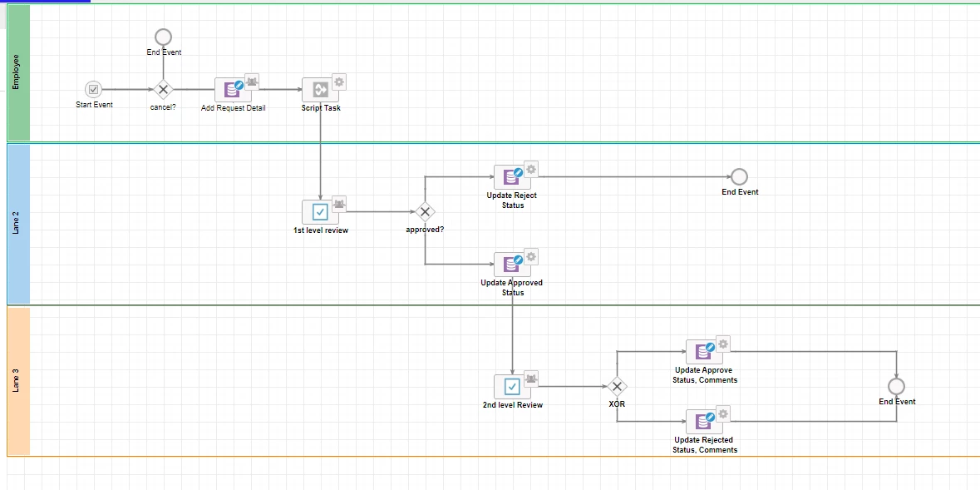Screen dimensions: 980x490
Task: Select the 2nd level Review task
Action: pos(512,387)
